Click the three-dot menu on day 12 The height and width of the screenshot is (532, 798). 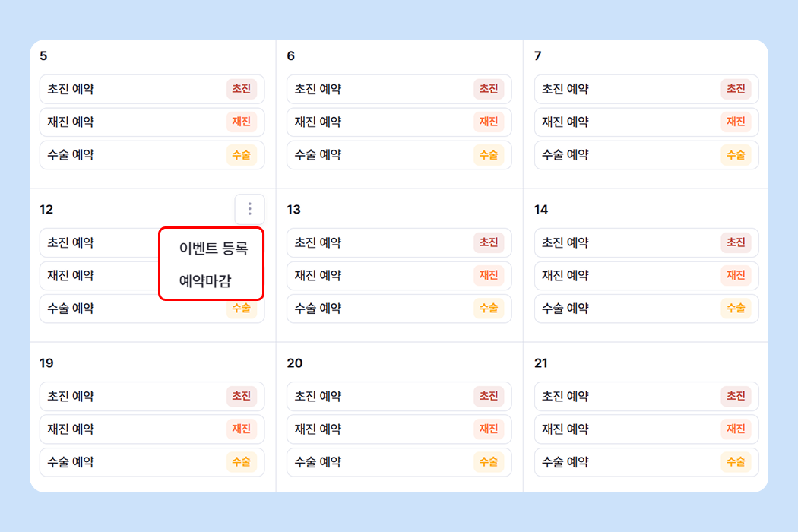249,209
